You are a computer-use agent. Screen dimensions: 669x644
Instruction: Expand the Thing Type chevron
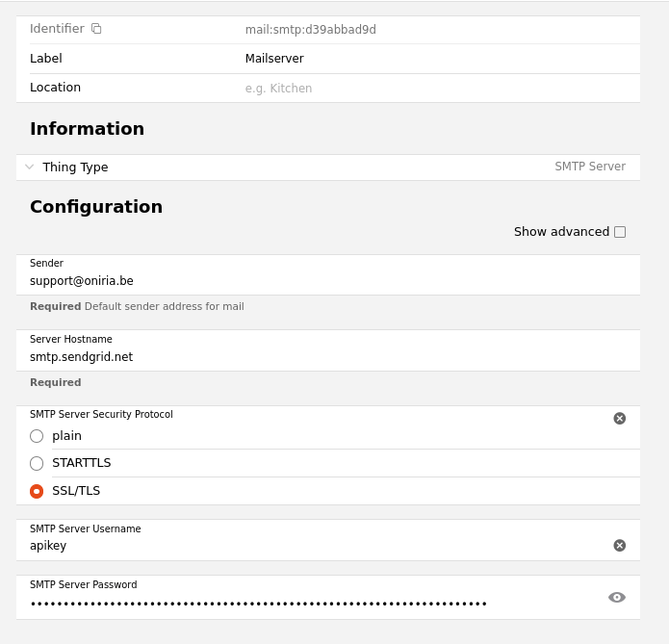(30, 167)
